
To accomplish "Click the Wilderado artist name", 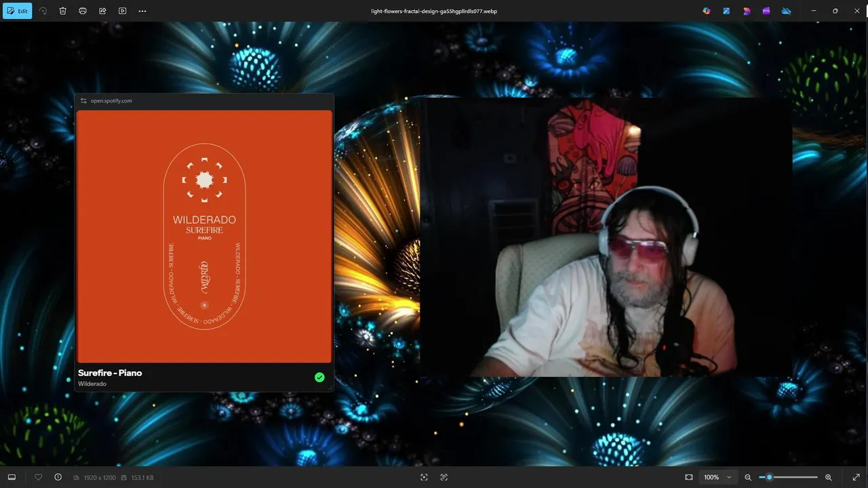I will point(92,384).
